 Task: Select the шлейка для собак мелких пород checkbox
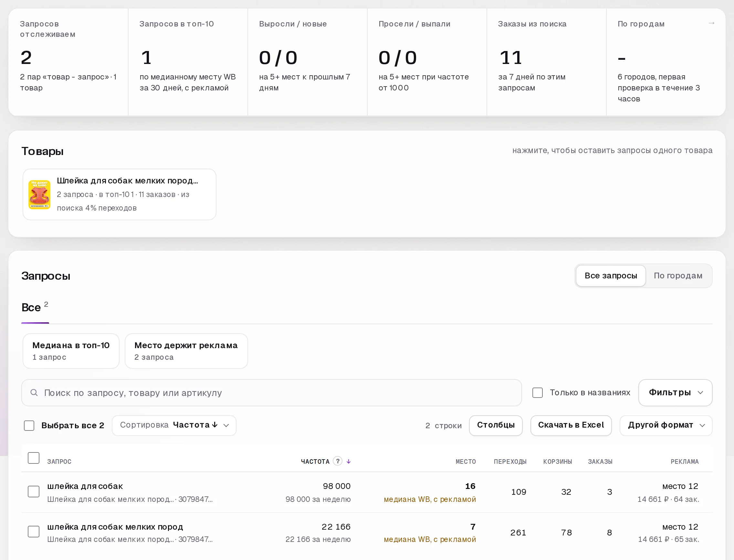[x=34, y=532]
